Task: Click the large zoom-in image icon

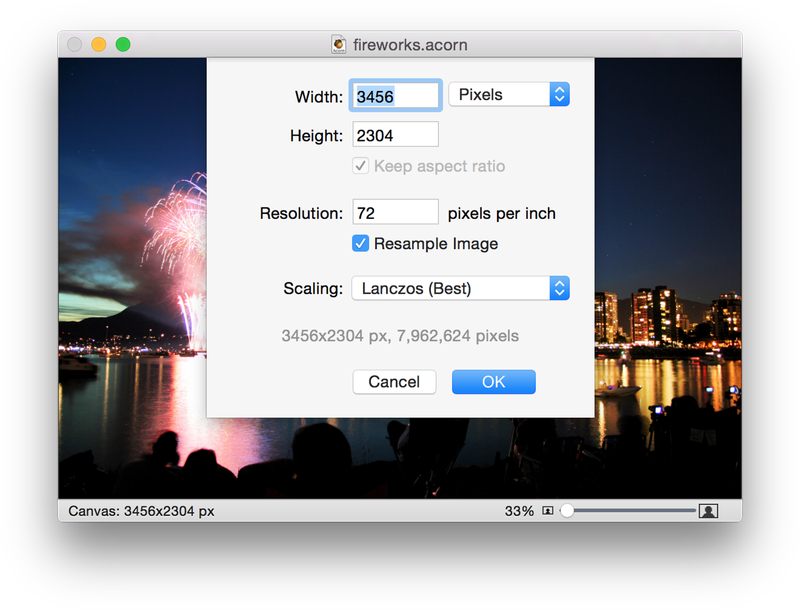Action: coord(708,511)
